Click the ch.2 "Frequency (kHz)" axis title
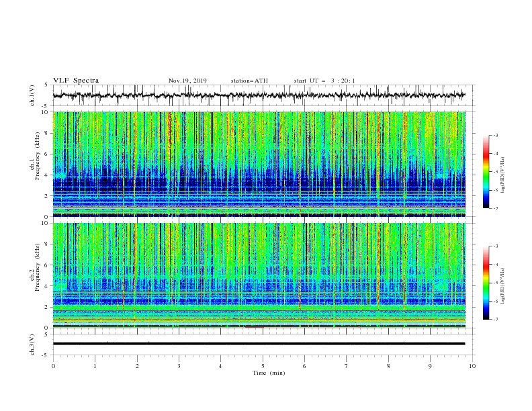532x411 pixels. click(37, 267)
